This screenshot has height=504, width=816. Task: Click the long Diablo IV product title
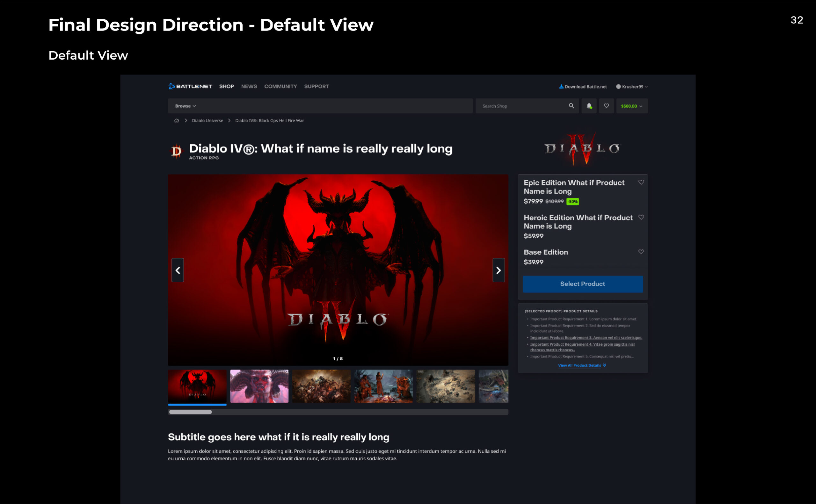[x=320, y=149]
